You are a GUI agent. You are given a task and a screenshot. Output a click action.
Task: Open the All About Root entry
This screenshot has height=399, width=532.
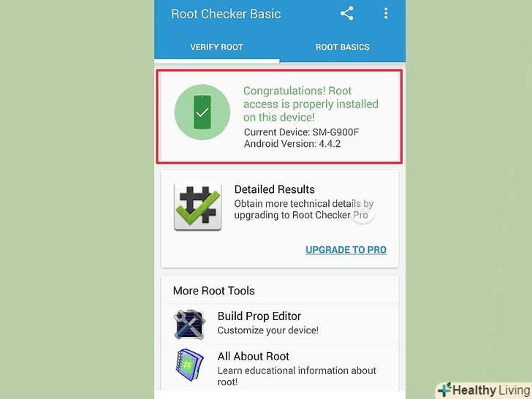(280, 368)
